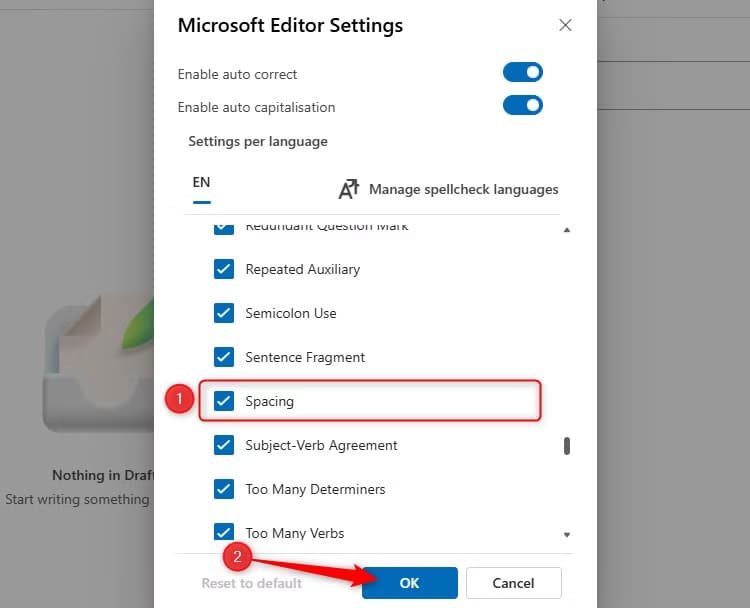This screenshot has width=750, height=608.
Task: Uncheck the Too Many Verbs checkbox
Action: (x=224, y=531)
